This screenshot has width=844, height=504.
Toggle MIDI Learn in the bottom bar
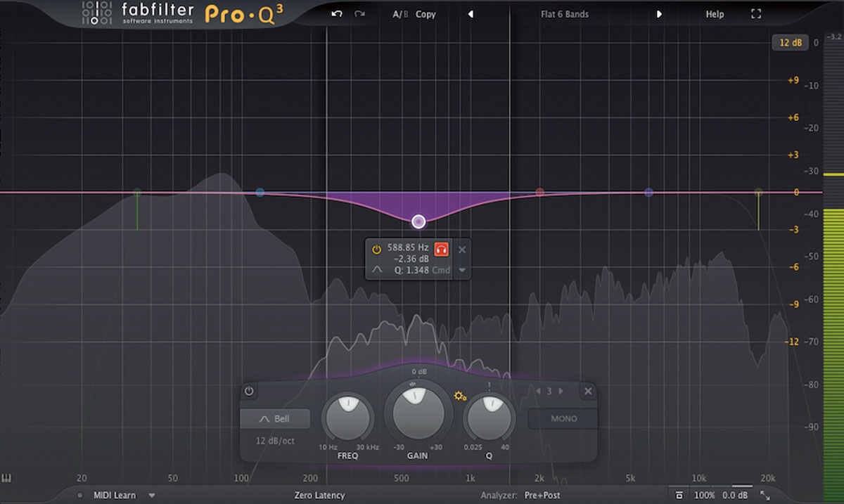(x=115, y=496)
